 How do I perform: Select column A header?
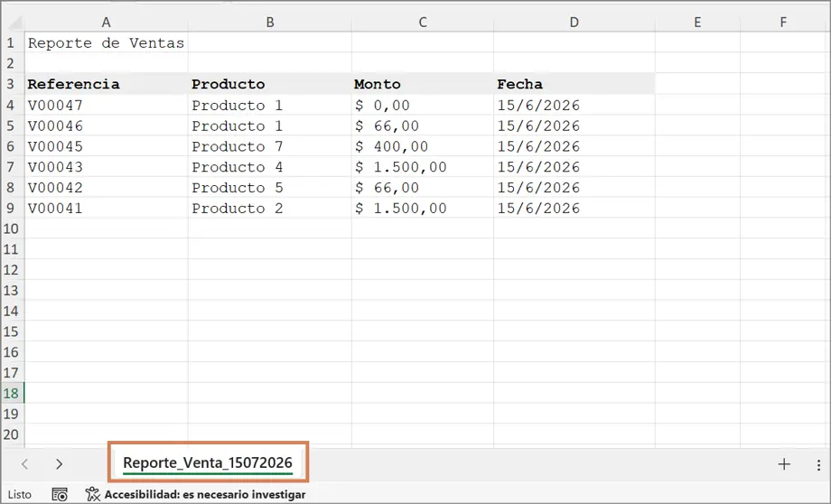click(106, 23)
